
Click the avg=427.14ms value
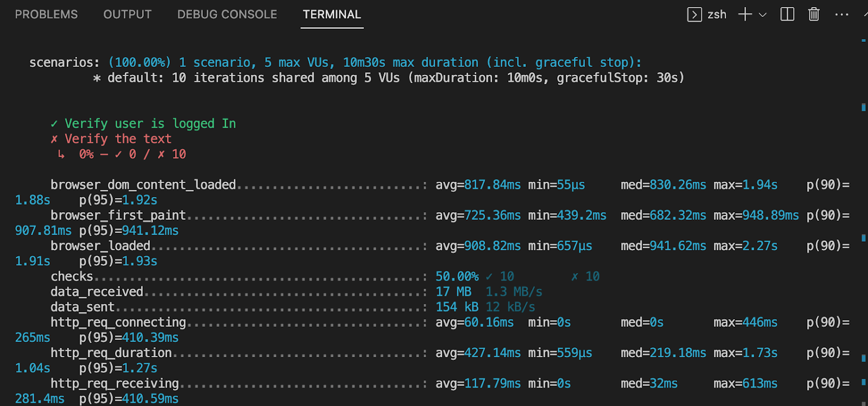point(478,353)
